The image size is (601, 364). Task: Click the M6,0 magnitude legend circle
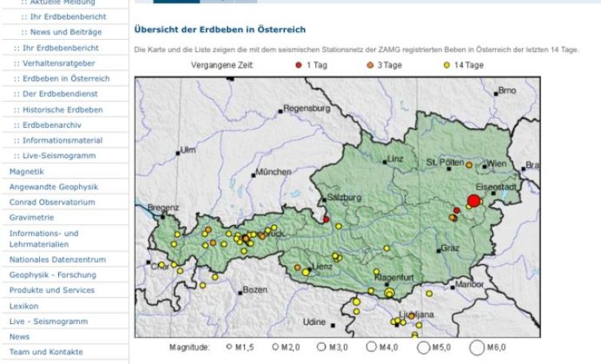478,346
